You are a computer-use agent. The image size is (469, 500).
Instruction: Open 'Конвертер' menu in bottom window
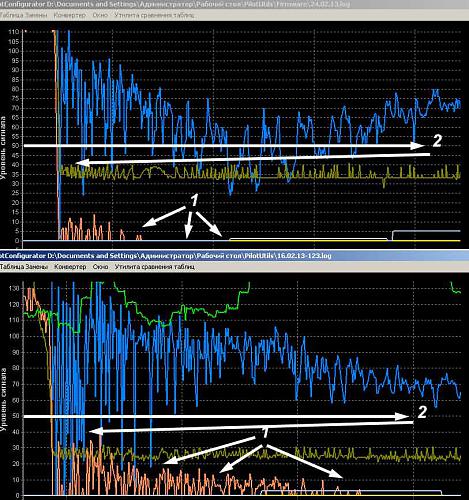click(70, 267)
